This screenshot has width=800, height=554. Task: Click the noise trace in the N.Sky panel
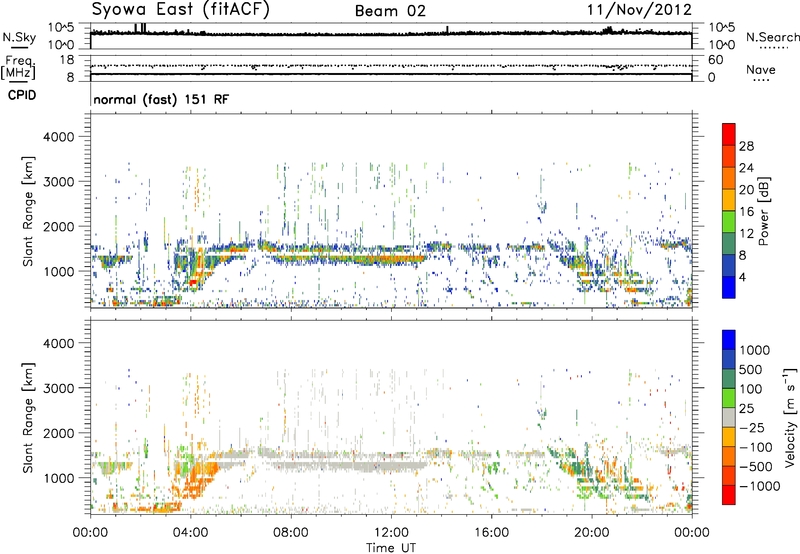click(391, 33)
